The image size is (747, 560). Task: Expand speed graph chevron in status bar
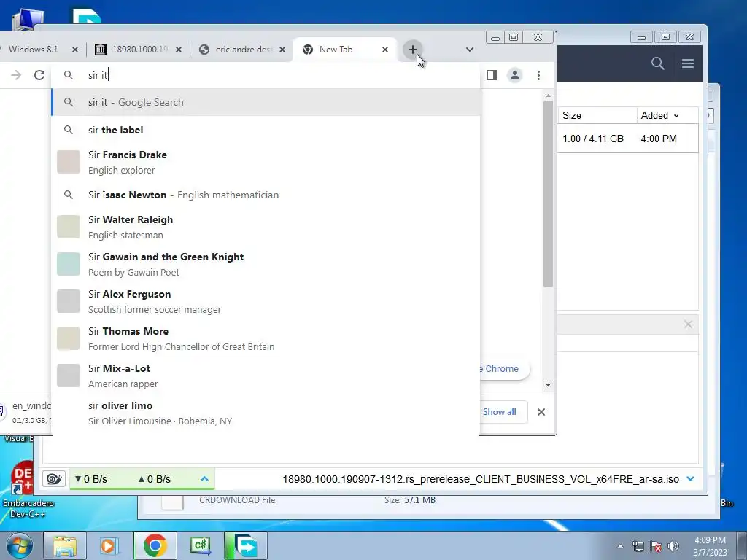tap(204, 479)
